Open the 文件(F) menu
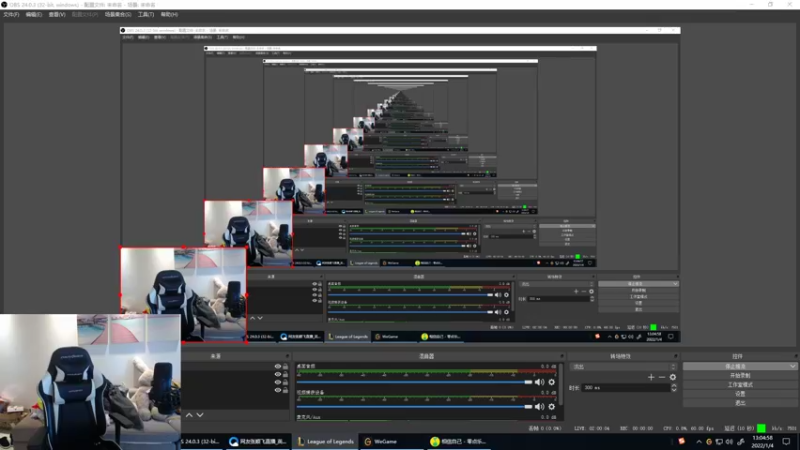Viewport: 800px width, 450px height. click(11, 14)
